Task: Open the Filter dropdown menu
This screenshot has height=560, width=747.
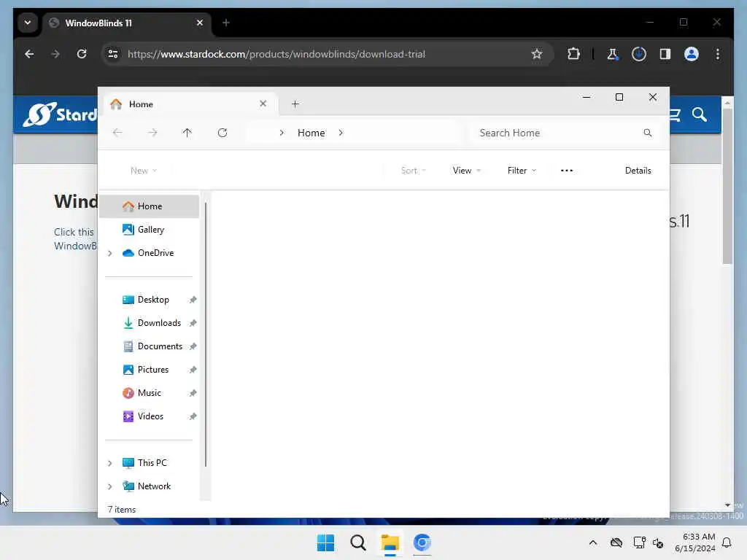Action: pyautogui.click(x=522, y=171)
